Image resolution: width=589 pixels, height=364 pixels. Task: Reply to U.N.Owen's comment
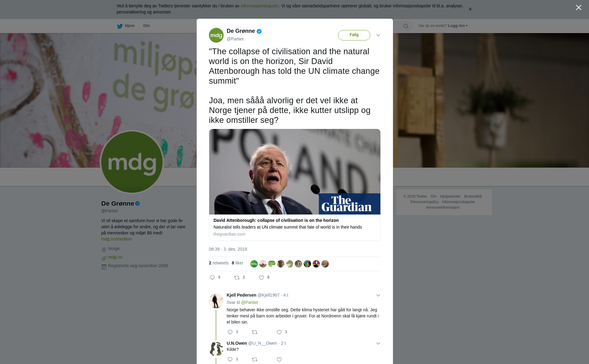point(230,359)
